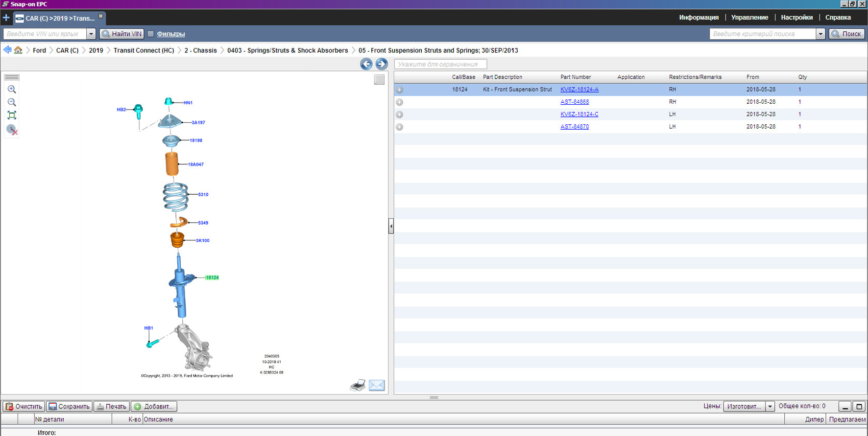868x436 pixels.
Task: Click the zoom out magnifier icon
Action: [12, 102]
